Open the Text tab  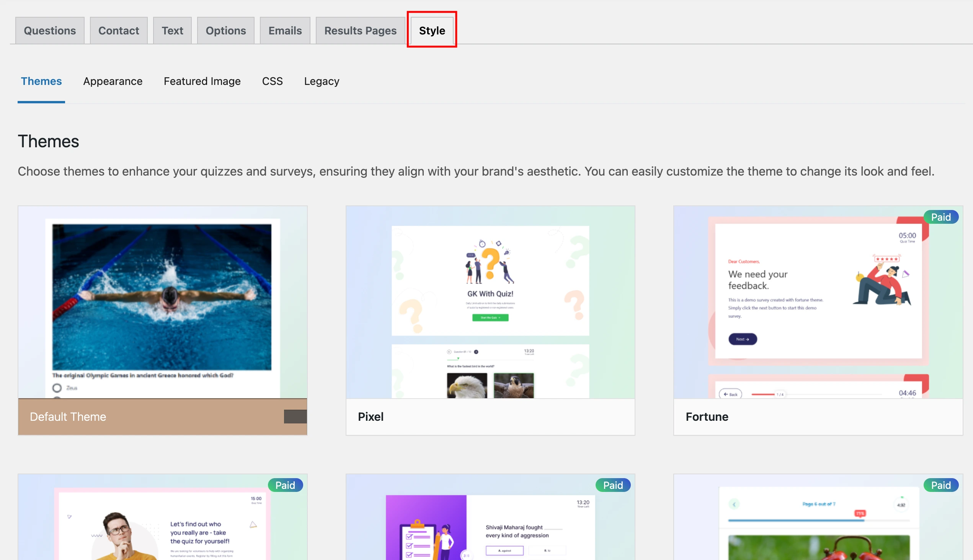point(172,30)
